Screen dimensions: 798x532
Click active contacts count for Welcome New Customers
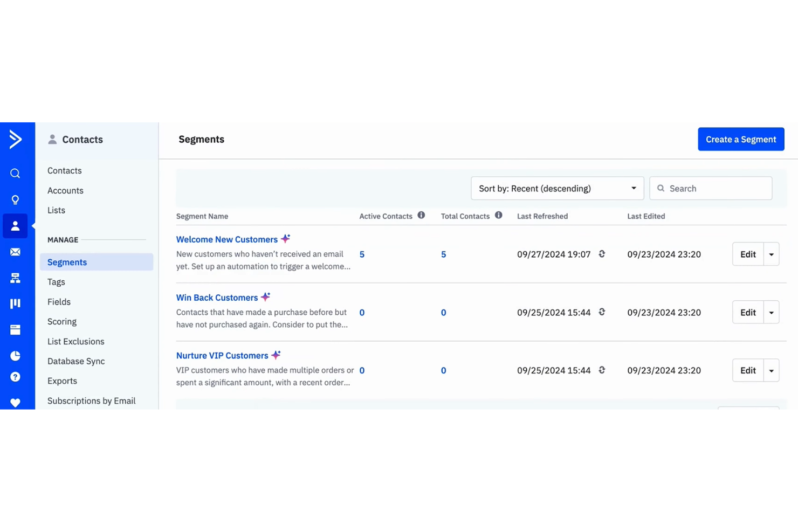[x=362, y=254]
